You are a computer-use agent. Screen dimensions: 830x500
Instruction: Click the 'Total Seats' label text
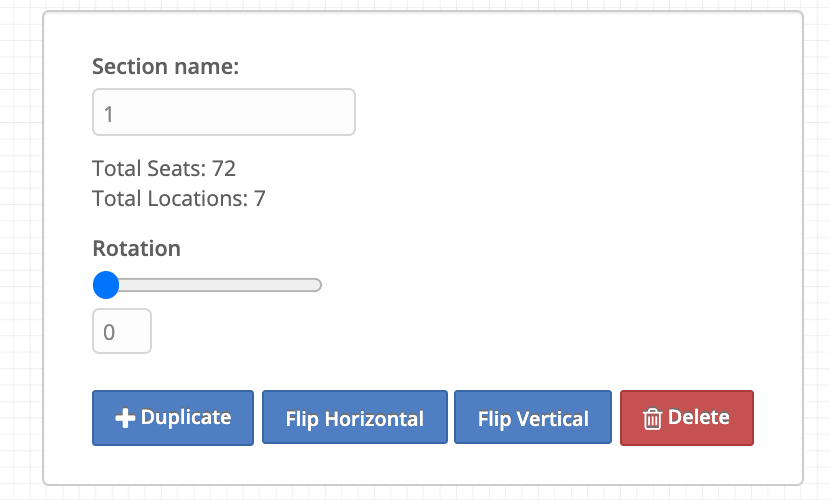[x=149, y=169]
